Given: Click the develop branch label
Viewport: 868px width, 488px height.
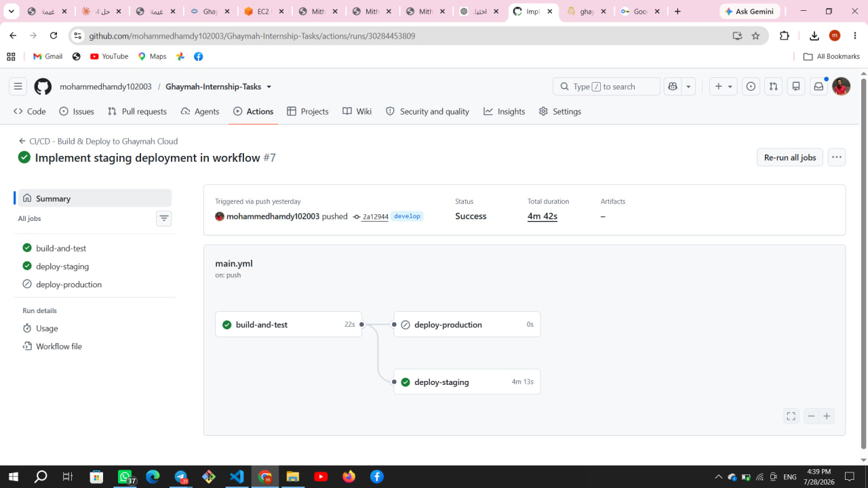Looking at the screenshot, I should click(408, 216).
